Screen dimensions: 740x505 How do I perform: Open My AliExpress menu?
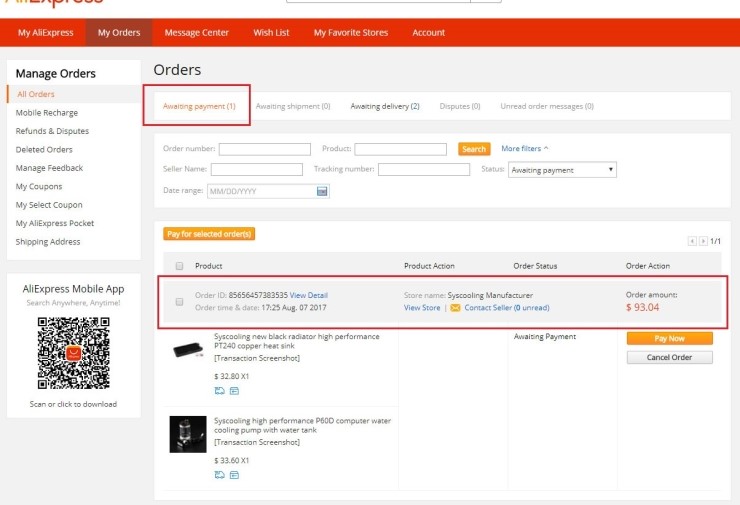click(x=46, y=33)
